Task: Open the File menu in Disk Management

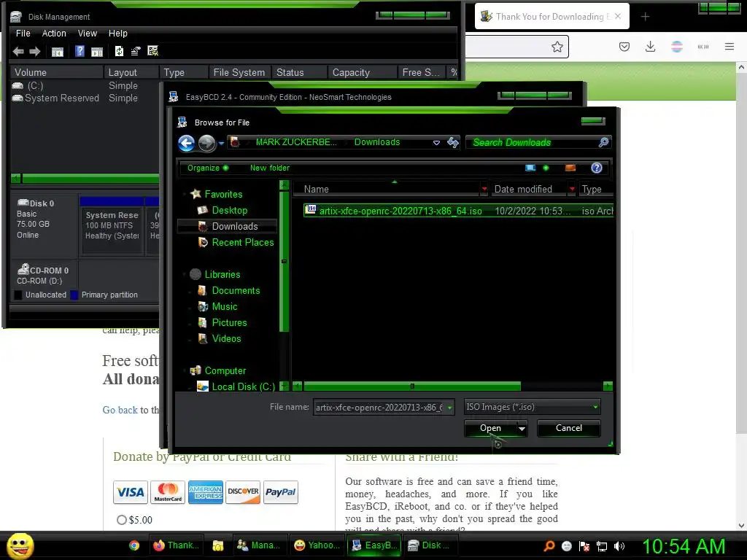Action: click(x=23, y=34)
